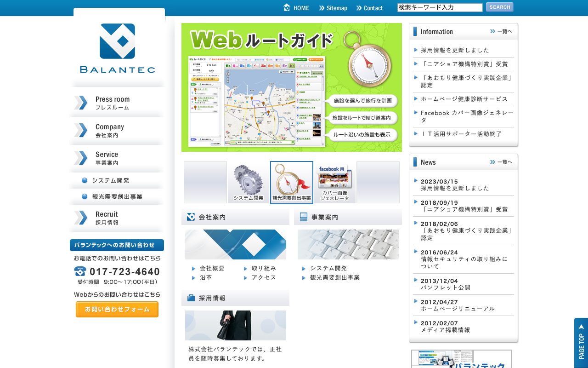The height and width of the screenshot is (368, 588).
Task: Open Company 会社案内 menu item
Action: (117, 131)
